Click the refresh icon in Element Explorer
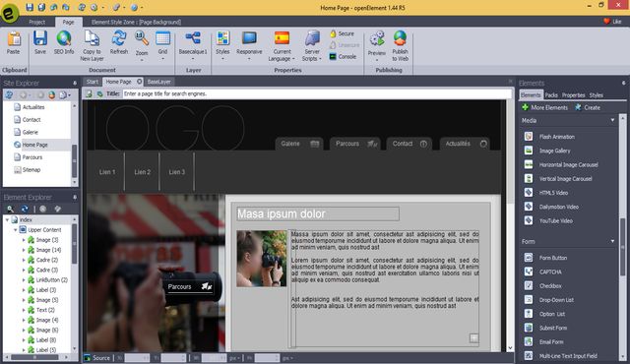Image resolution: width=630 pixels, height=364 pixels. (25, 209)
